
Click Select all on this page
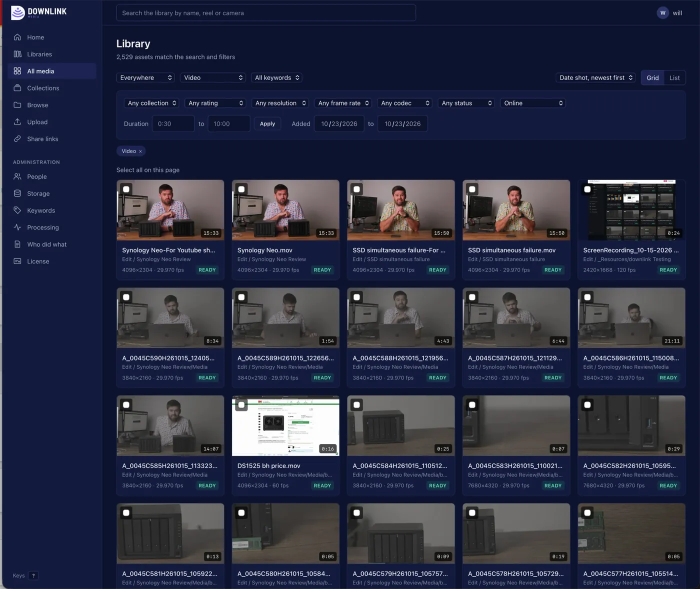click(148, 170)
